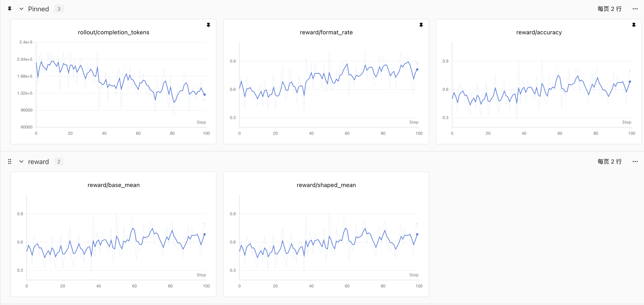
Task: Click the Pinned count badge 3
Action: coord(59,9)
